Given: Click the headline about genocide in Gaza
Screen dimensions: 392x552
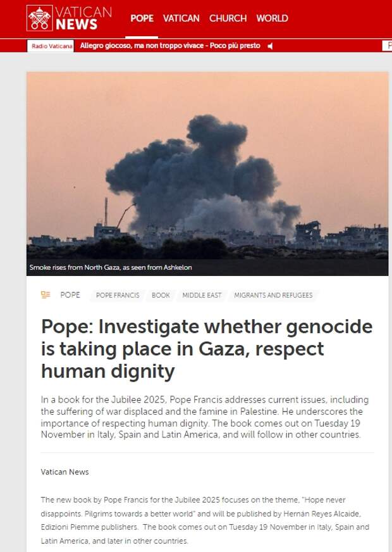Looking at the screenshot, I should [x=207, y=349].
